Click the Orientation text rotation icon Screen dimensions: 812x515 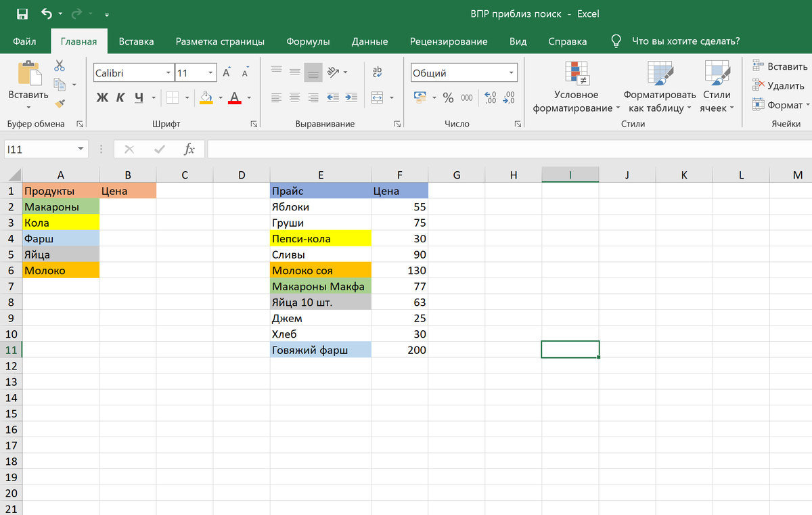click(333, 71)
